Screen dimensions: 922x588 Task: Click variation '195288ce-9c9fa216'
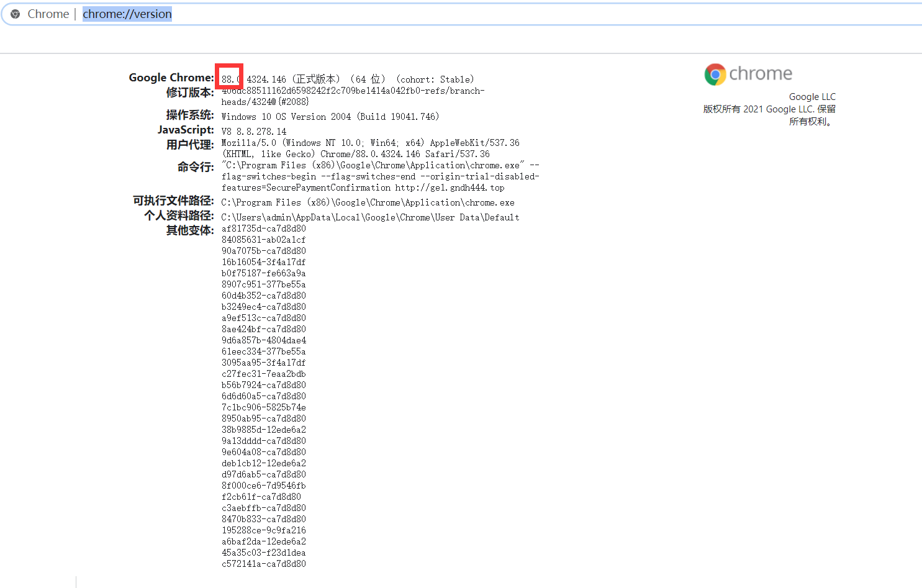click(x=264, y=530)
